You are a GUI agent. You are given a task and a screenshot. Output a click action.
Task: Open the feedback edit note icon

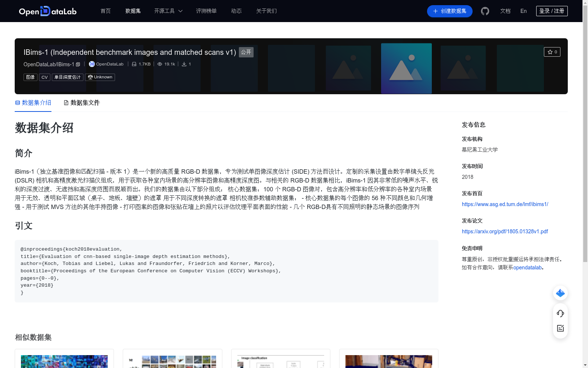tap(560, 328)
